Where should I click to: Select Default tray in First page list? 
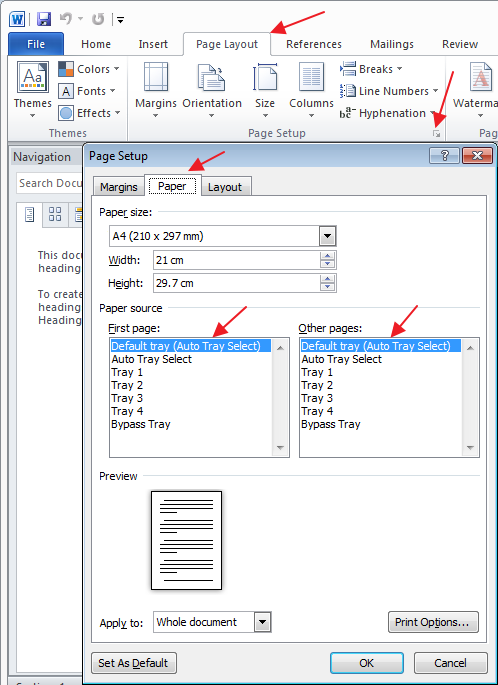pos(190,346)
